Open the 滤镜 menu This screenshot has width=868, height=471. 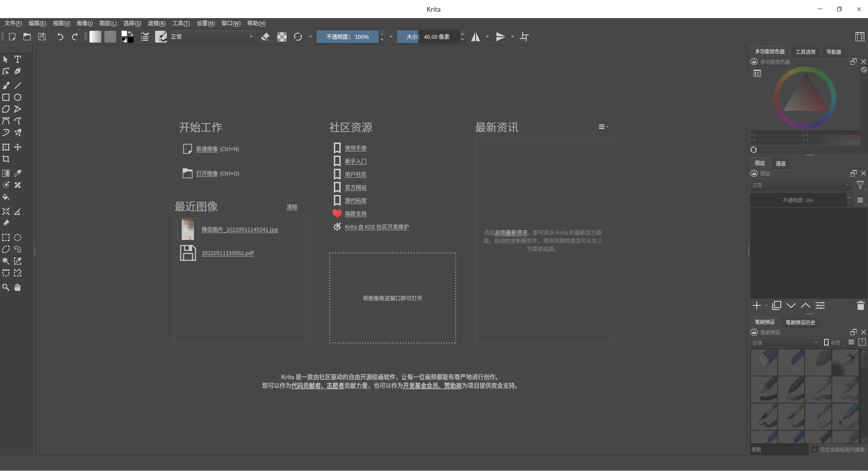pyautogui.click(x=156, y=23)
